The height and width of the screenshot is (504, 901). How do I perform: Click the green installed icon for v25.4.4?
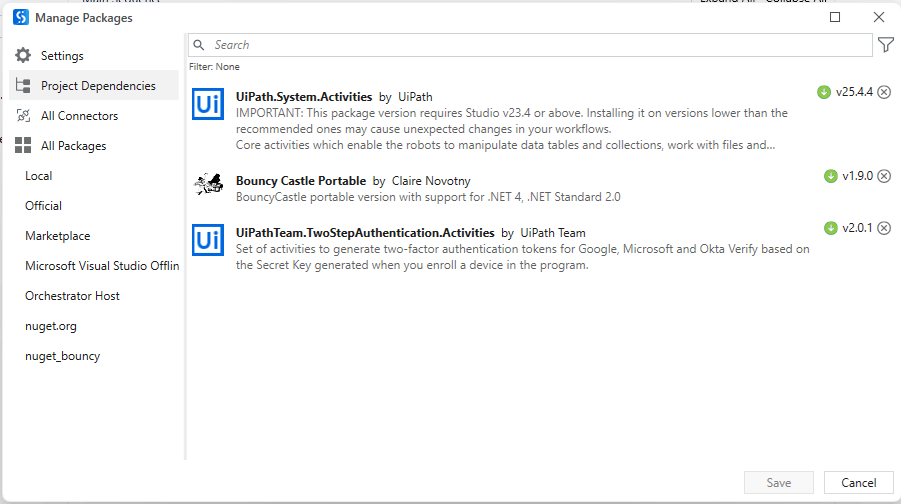point(824,92)
